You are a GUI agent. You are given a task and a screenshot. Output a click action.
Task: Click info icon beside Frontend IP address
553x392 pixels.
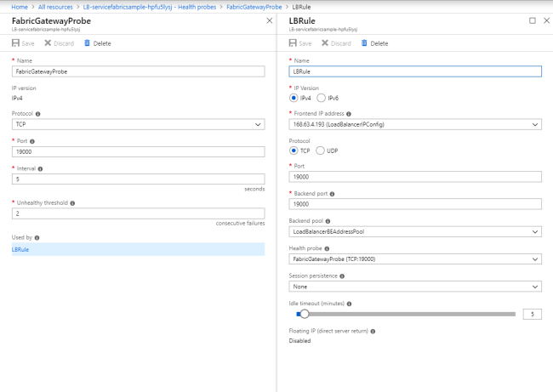click(x=349, y=114)
